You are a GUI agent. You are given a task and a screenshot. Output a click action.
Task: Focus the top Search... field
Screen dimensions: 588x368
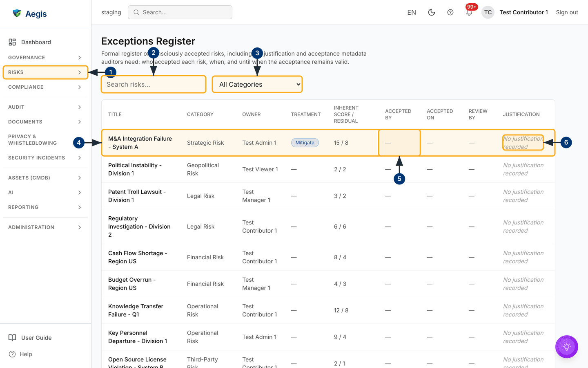(180, 12)
